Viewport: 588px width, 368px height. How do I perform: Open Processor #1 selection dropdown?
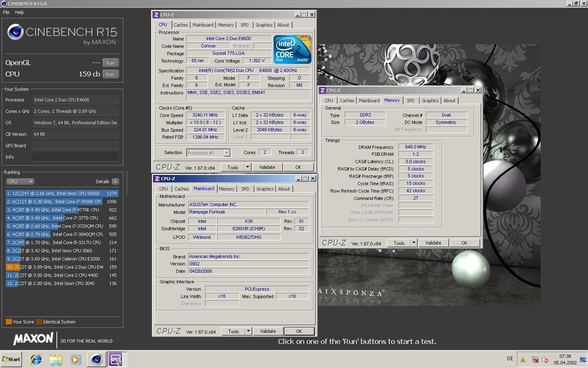(x=208, y=153)
